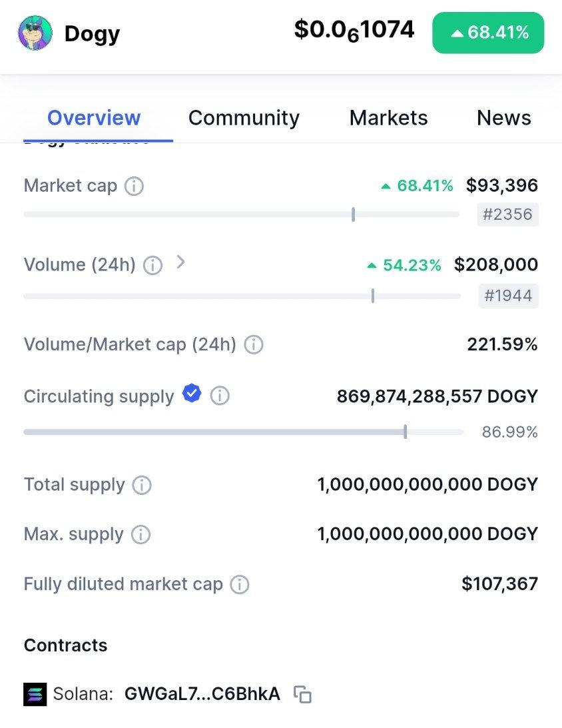Click the Solana logo icon
The width and height of the screenshot is (562, 728).
35,695
